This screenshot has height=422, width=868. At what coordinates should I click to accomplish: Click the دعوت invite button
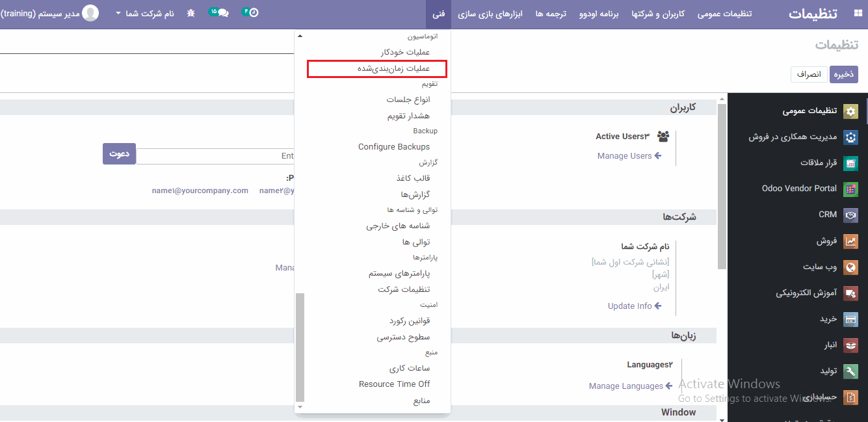tap(119, 153)
